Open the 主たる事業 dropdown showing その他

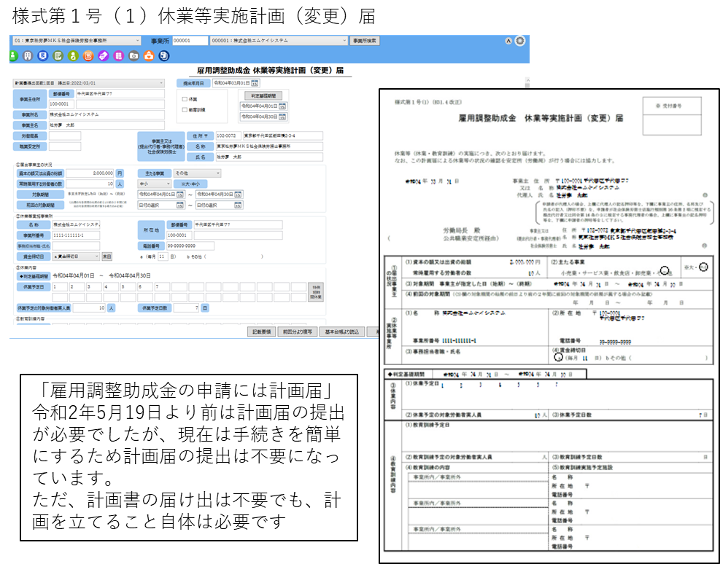point(197,173)
